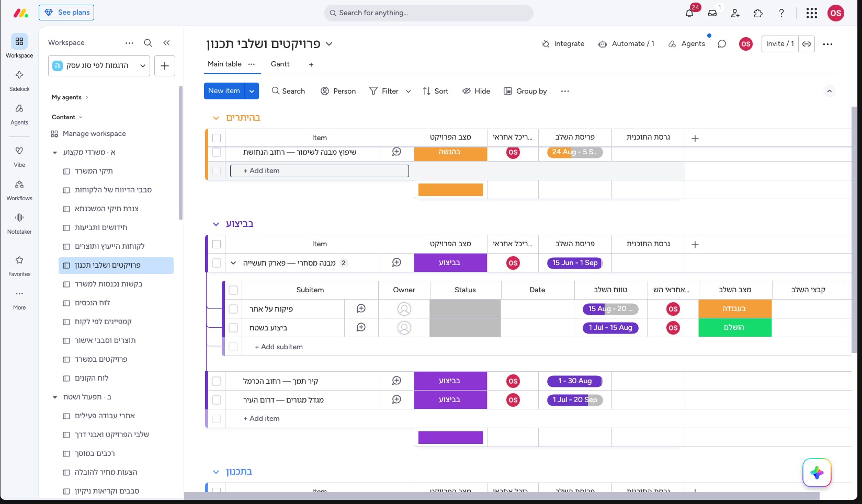This screenshot has width=862, height=504.
Task: Tick the checkbox for מבנה מסחרי row
Action: point(217,263)
